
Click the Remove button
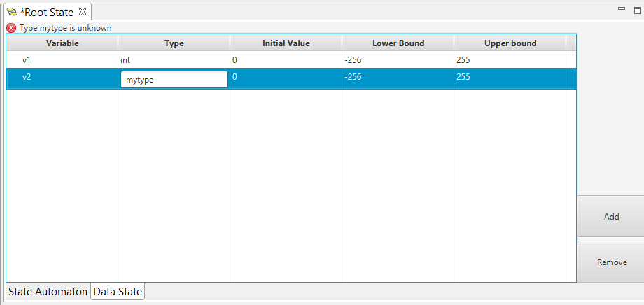click(x=611, y=262)
